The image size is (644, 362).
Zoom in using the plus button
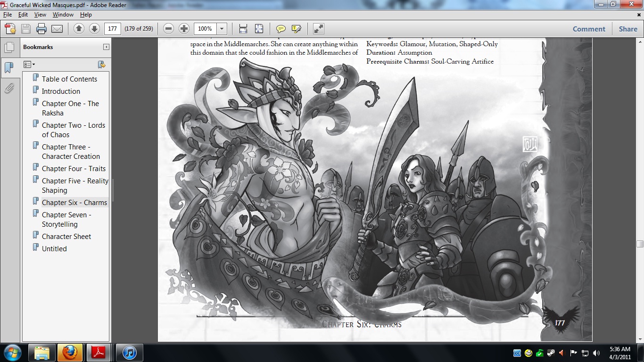click(184, 29)
